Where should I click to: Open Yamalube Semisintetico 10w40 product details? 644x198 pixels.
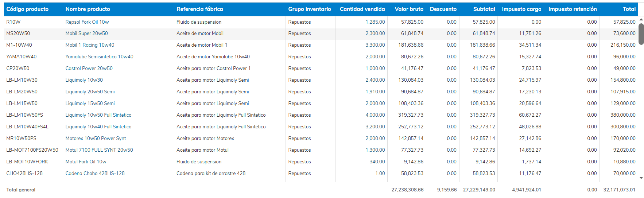pos(99,57)
